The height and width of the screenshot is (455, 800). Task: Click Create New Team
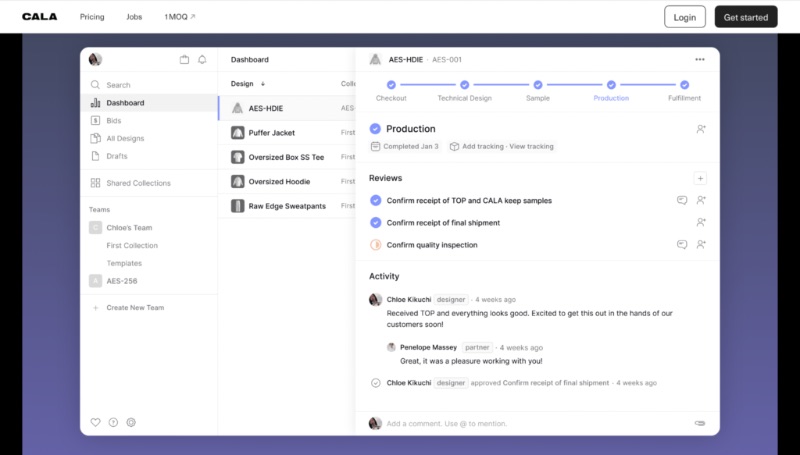click(x=135, y=308)
